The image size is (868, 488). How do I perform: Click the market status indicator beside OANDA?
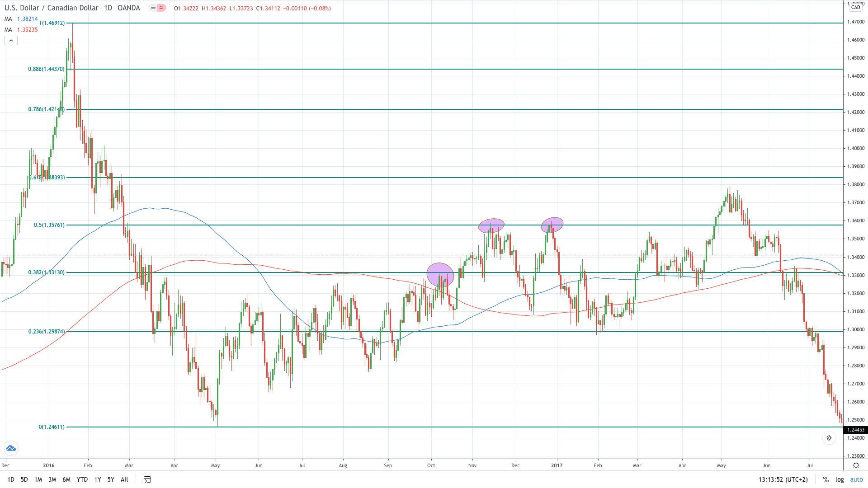154,8
